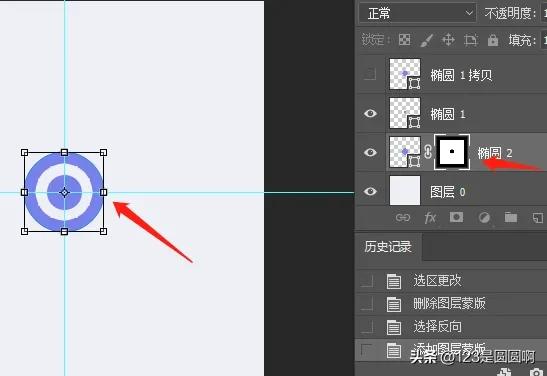The width and height of the screenshot is (547, 376).
Task: Click the bottom-left transform handle
Action: [24, 231]
